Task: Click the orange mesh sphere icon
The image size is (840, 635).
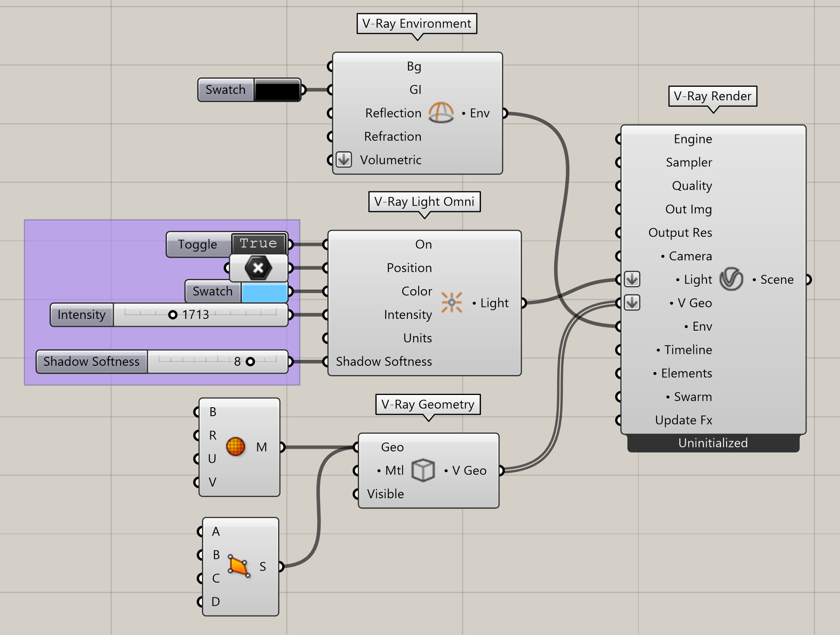Action: (235, 447)
